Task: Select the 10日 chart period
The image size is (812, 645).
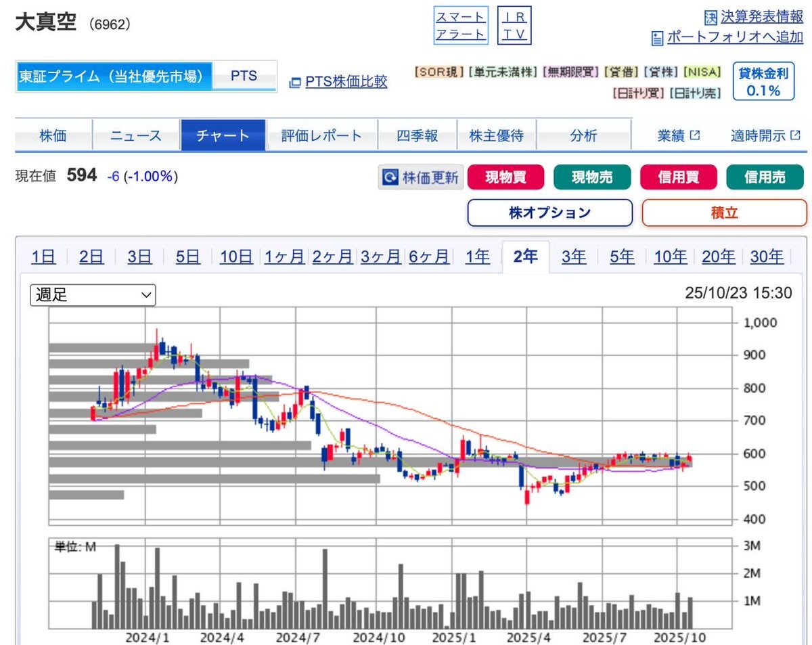Action: (236, 257)
